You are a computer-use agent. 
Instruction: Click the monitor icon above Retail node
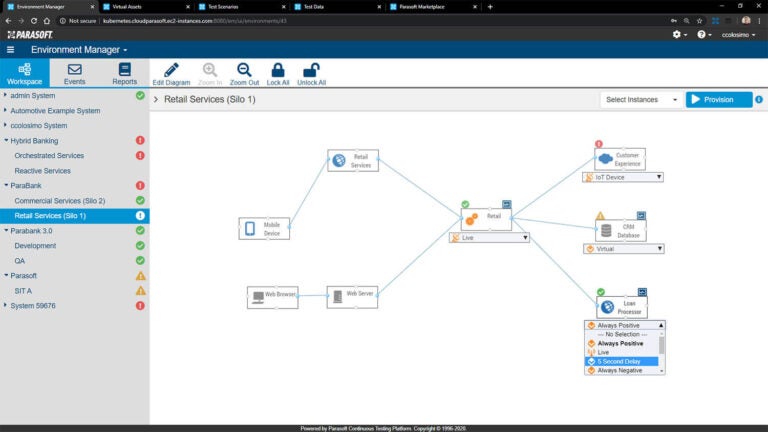[x=506, y=204]
